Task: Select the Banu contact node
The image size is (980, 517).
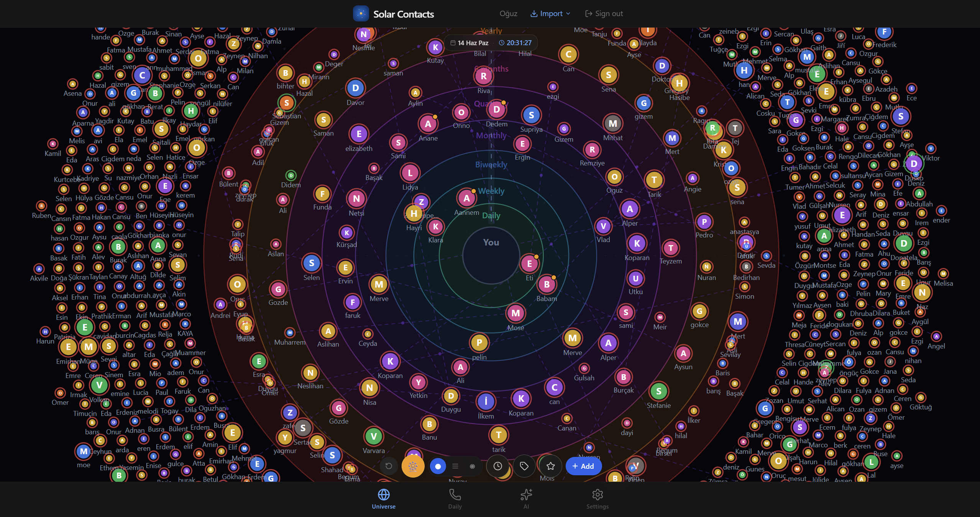Action: [x=429, y=424]
